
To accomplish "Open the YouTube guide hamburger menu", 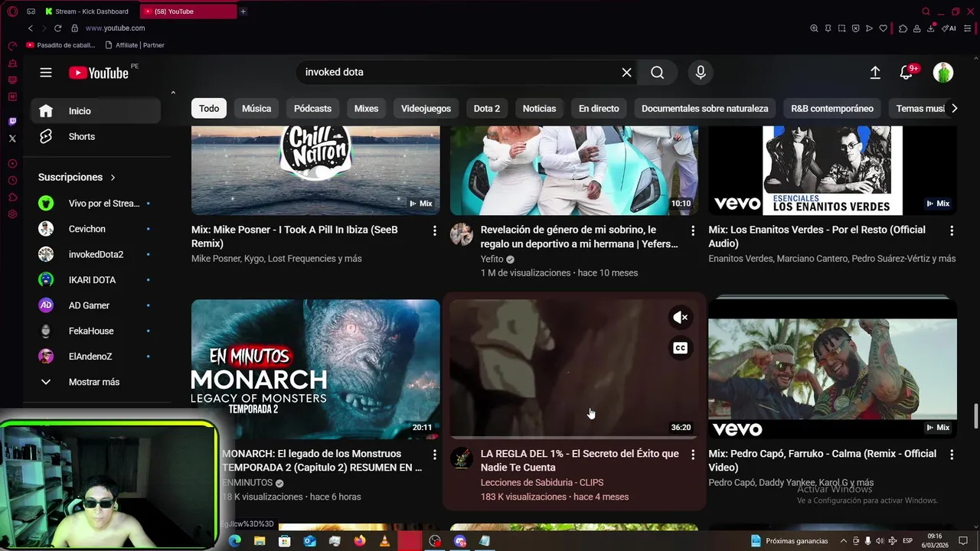I will 46,73.
